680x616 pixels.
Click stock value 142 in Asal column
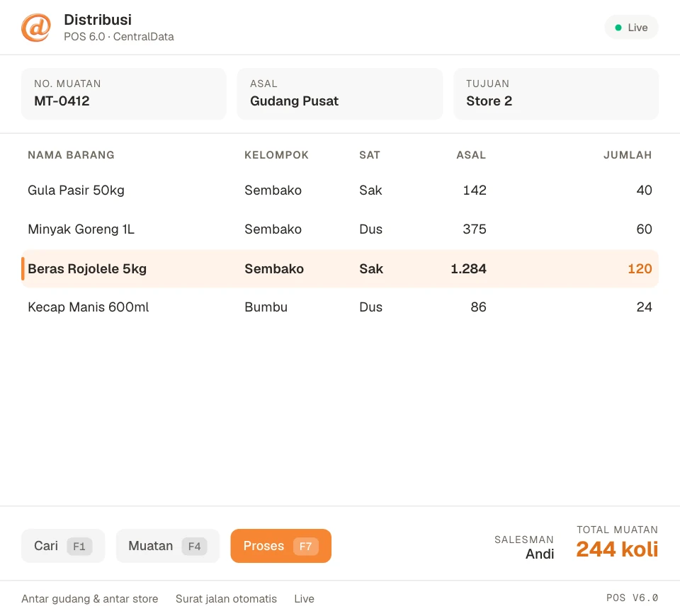(475, 190)
